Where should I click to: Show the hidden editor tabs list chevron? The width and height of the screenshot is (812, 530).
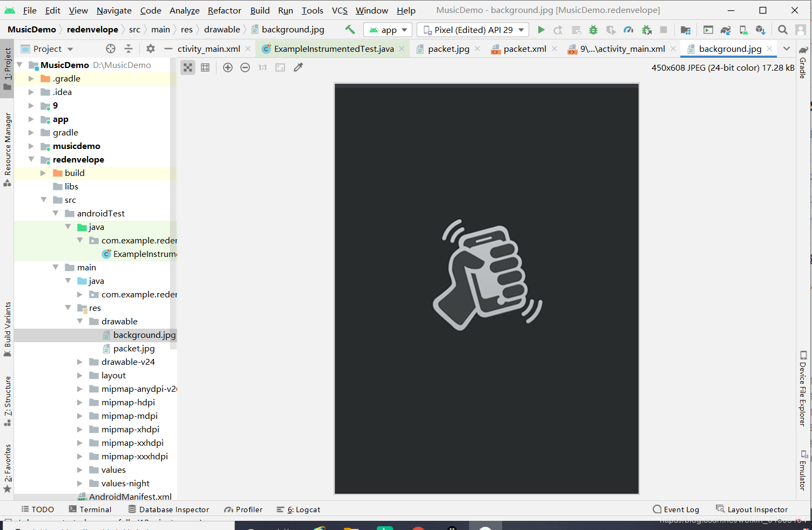[787, 49]
